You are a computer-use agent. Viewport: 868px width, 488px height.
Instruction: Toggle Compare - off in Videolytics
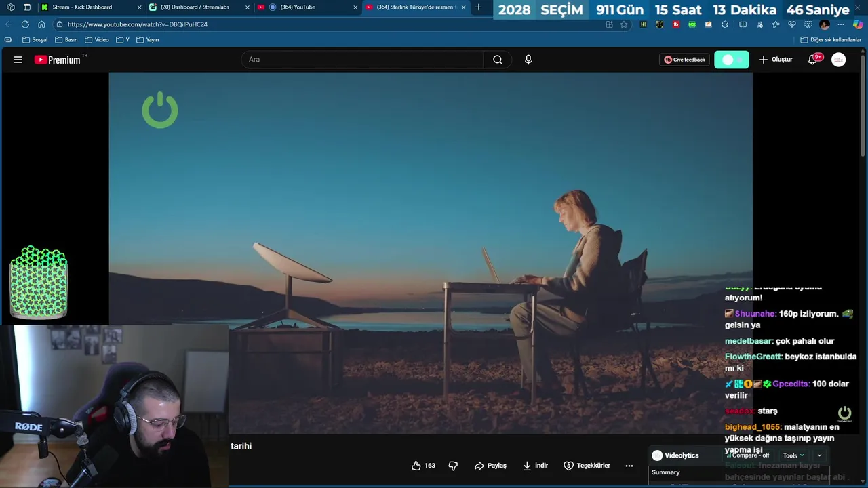(x=748, y=455)
